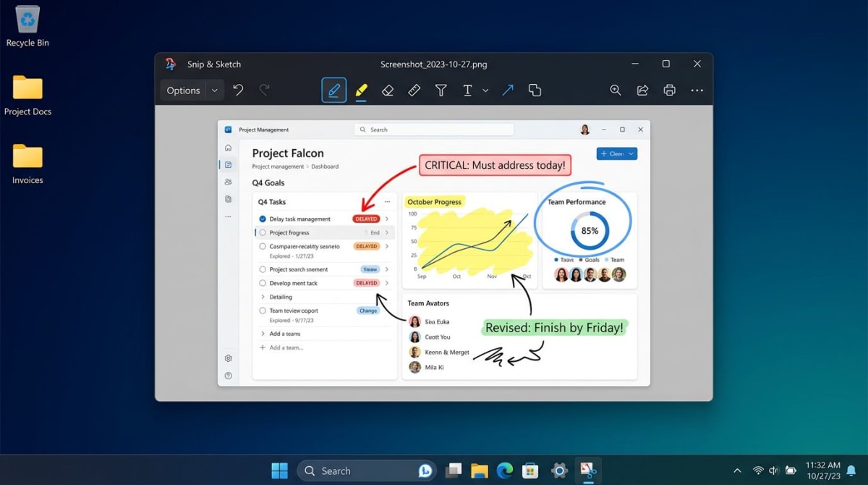Uncheck the completed Delay task management item
The width and height of the screenshot is (868, 485).
coord(263,219)
